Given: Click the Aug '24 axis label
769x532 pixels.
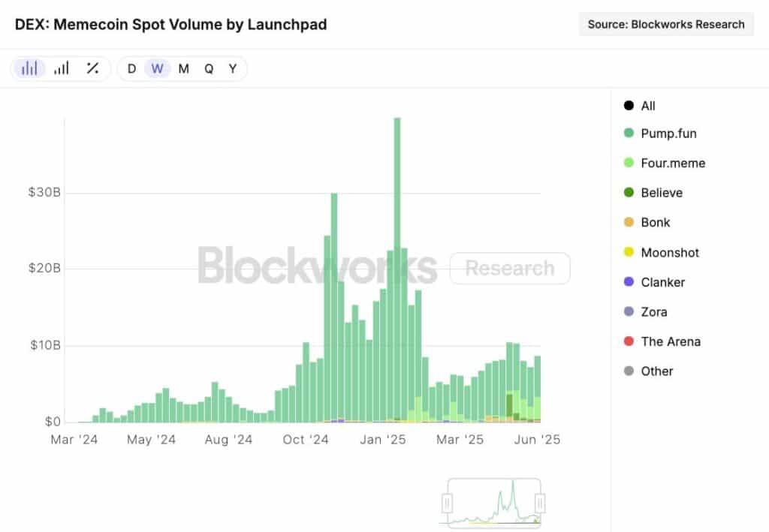Looking at the screenshot, I should tap(228, 440).
